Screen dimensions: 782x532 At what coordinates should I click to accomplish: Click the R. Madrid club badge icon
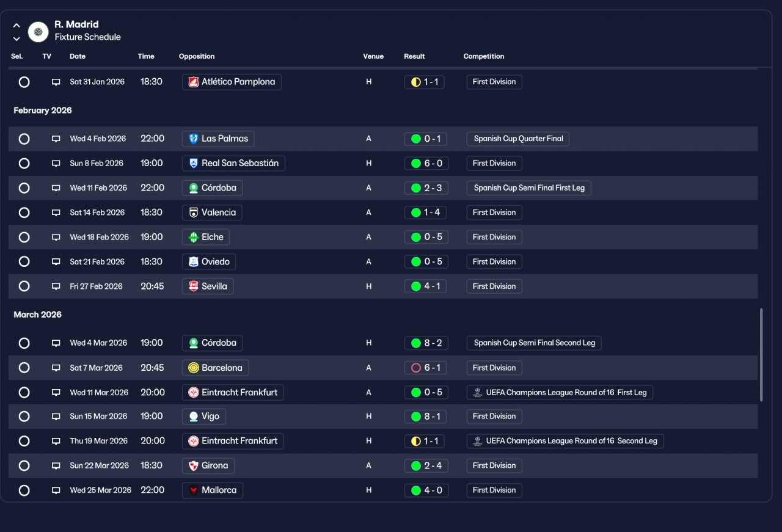pyautogui.click(x=38, y=31)
